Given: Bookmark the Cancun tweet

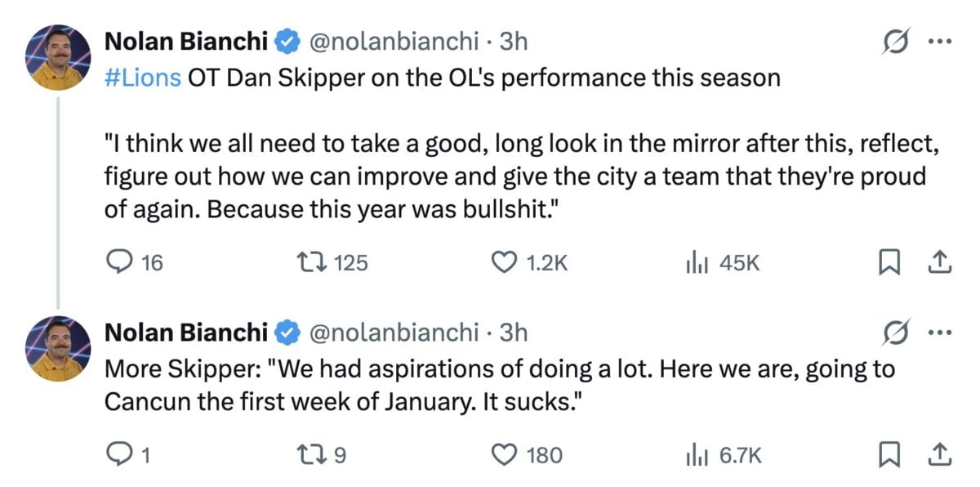Looking at the screenshot, I should pos(889,454).
